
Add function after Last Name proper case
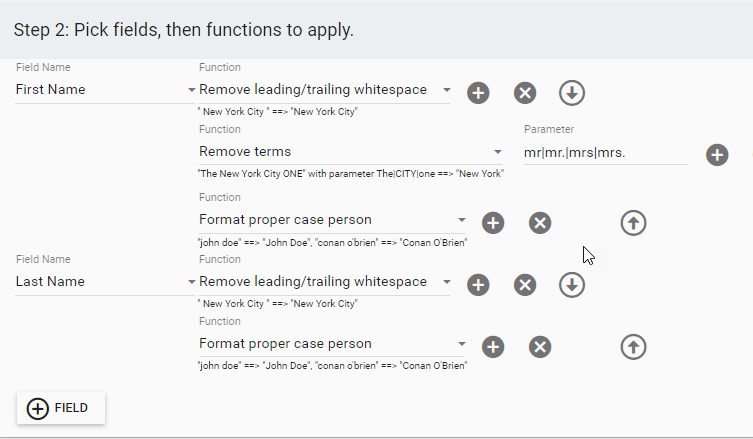pos(493,347)
